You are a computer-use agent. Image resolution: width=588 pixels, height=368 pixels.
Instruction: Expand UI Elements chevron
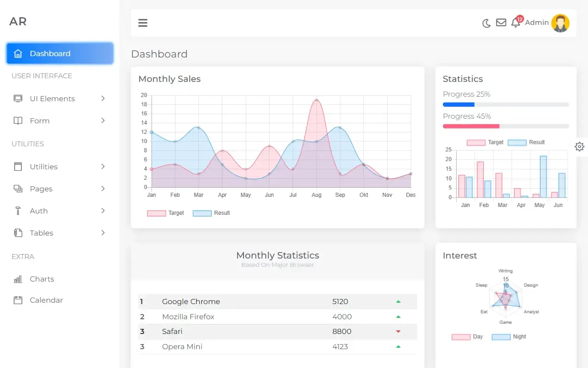click(103, 98)
